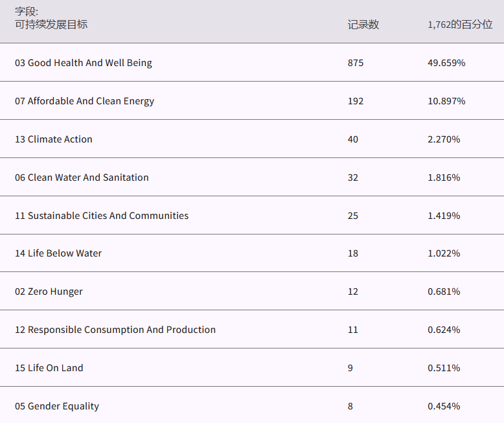The height and width of the screenshot is (423, 504).
Task: Click the record count 32
Action: click(352, 177)
